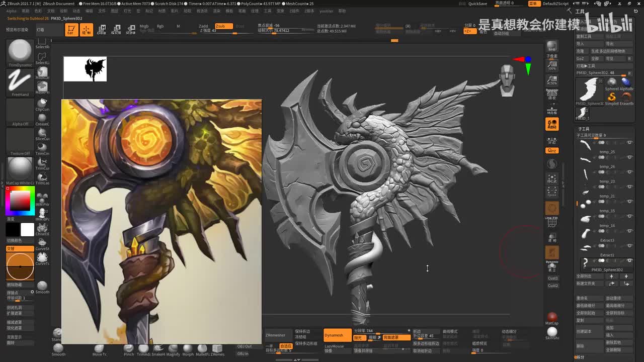Pick the ZRemesherGuides brush
The image size is (644, 362).
tap(217, 350)
